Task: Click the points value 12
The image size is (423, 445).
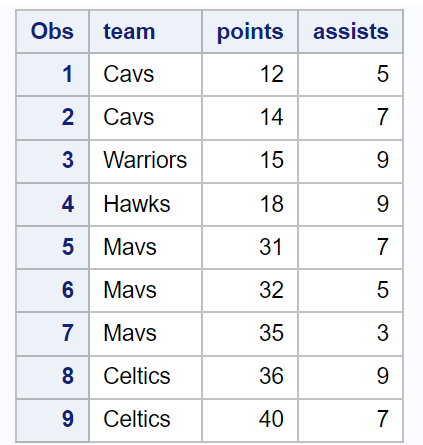Action: tap(250, 74)
